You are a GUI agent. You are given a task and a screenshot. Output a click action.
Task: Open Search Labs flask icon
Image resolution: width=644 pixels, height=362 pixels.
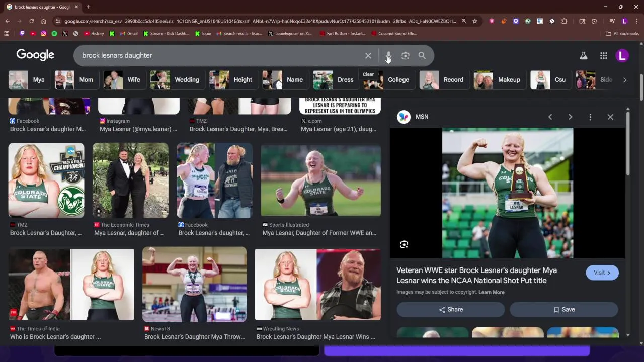pos(584,56)
